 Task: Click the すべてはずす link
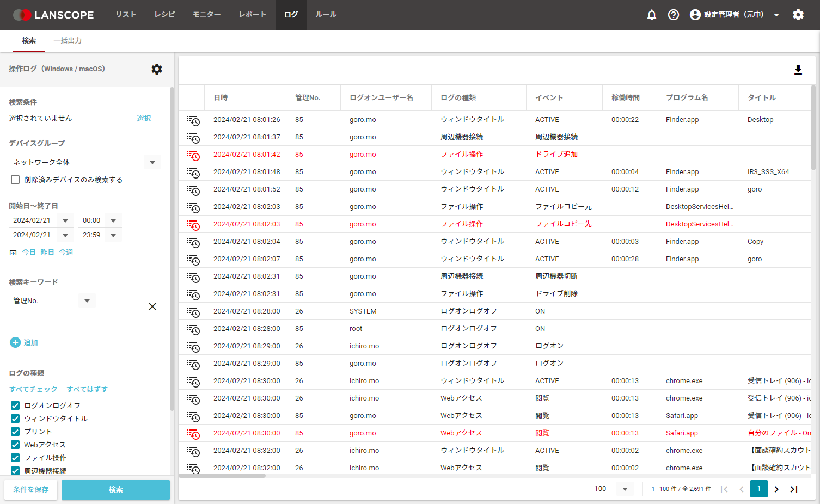87,389
